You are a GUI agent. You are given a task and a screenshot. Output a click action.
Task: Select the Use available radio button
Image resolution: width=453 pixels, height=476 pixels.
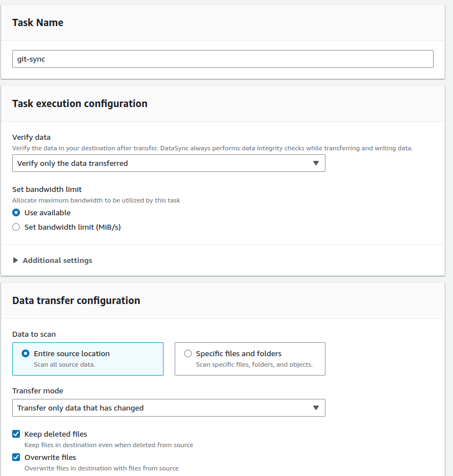pos(16,212)
